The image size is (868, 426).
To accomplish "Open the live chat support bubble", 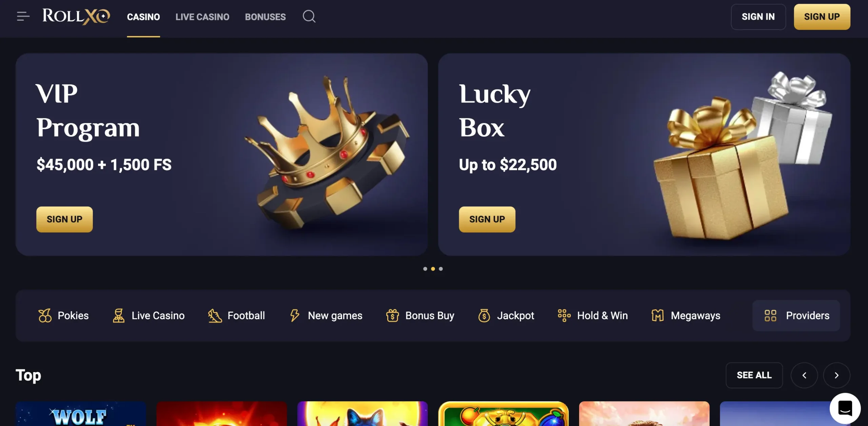I will [845, 408].
